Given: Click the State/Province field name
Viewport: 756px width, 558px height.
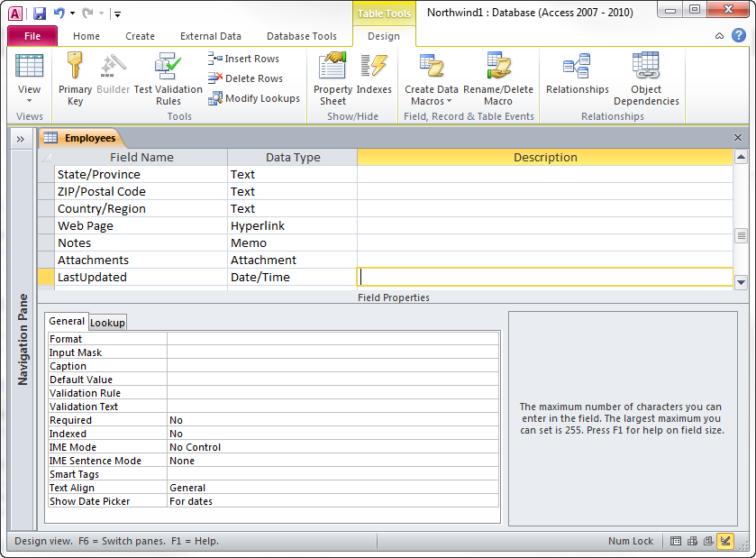Looking at the screenshot, I should tap(141, 175).
